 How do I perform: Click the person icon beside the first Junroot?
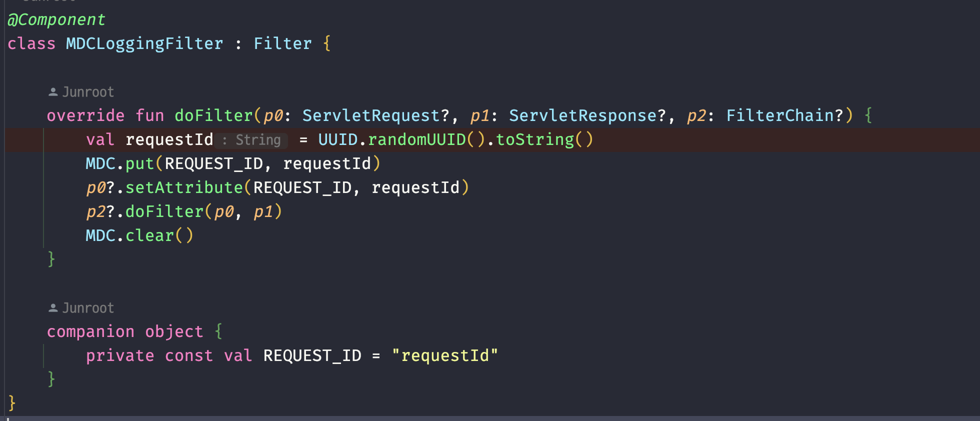(53, 92)
